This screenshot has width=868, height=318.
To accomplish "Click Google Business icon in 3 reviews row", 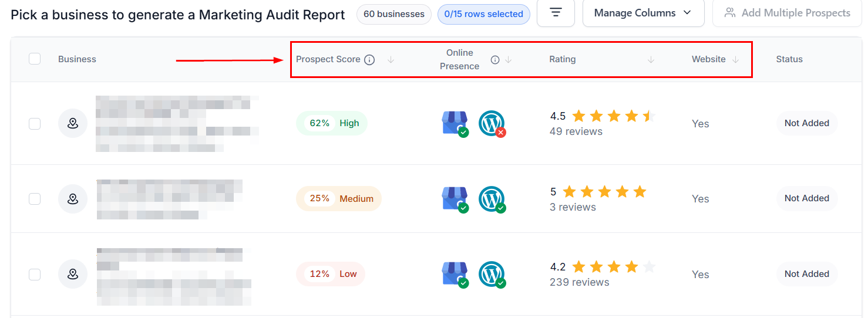I will [x=455, y=199].
